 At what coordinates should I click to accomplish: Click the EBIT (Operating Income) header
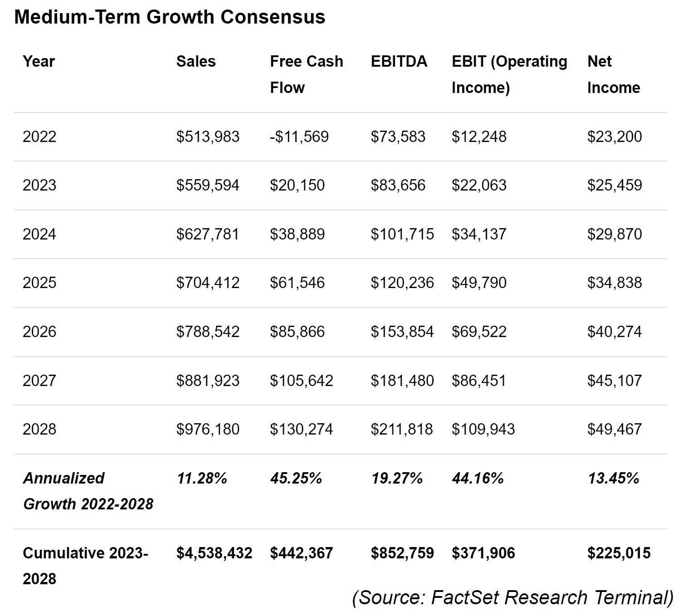click(509, 74)
